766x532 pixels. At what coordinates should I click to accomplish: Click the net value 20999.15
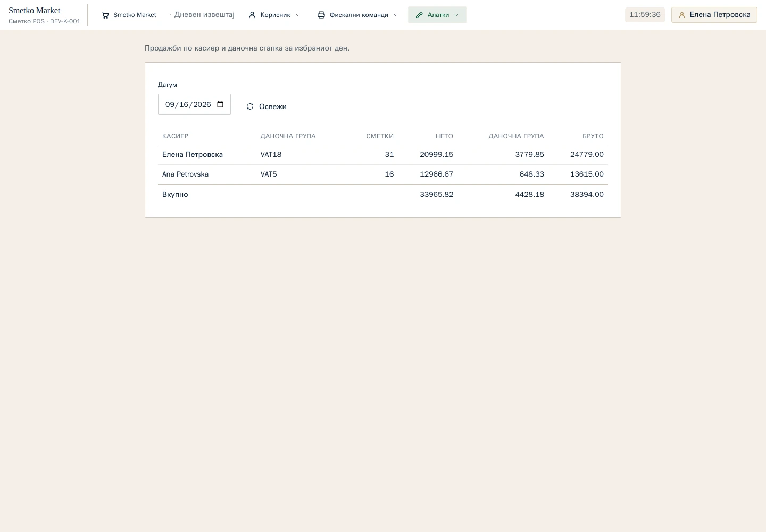pyautogui.click(x=437, y=155)
